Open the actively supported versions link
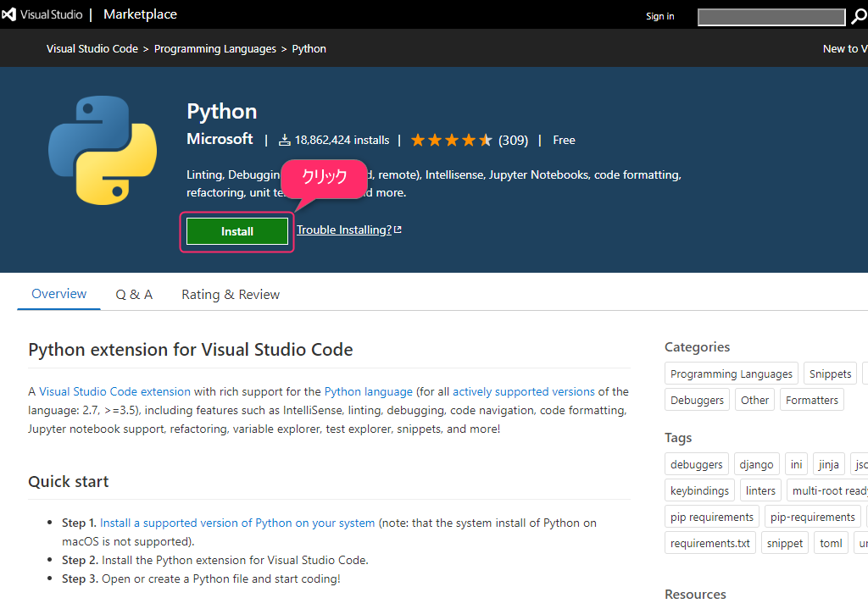 tap(524, 391)
